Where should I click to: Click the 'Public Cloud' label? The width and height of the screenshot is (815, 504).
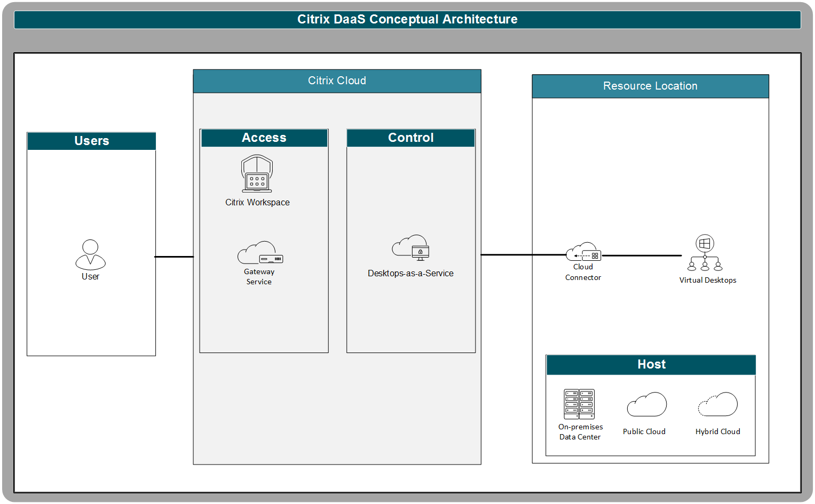[644, 431]
